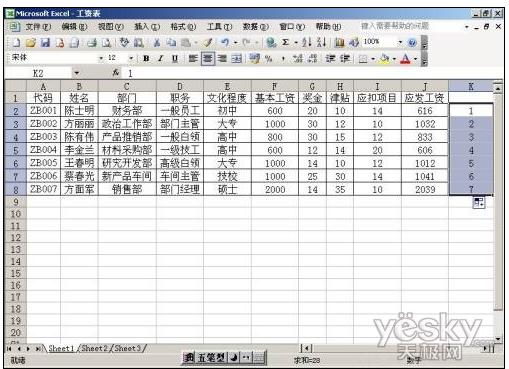
Task: Click the Copy icon
Action: click(x=171, y=43)
